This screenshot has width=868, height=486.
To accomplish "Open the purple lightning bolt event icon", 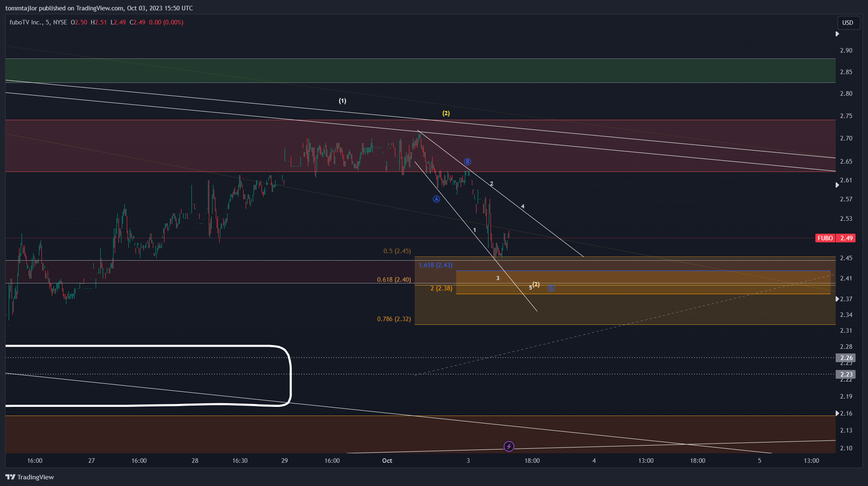I will [509, 446].
